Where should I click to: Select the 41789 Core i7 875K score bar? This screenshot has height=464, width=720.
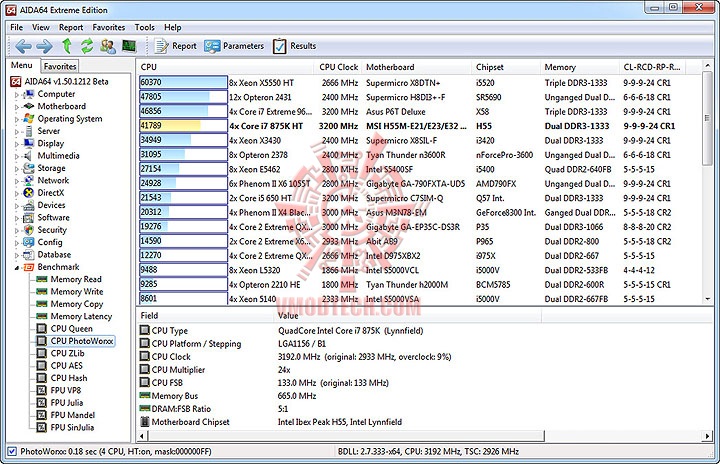click(x=183, y=126)
